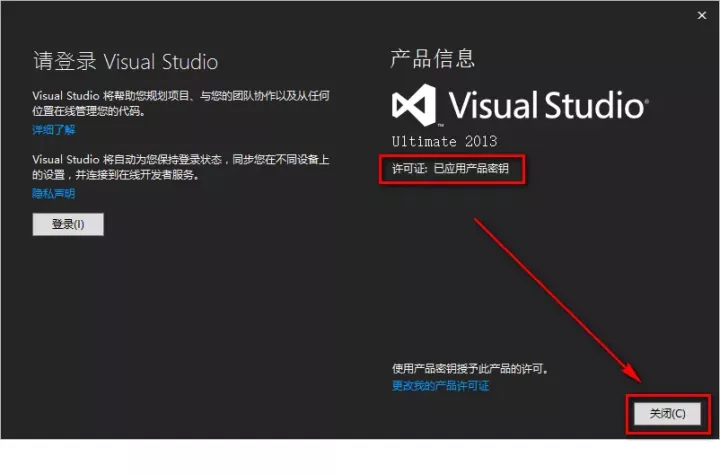Click the 请登录 Visual Studio heading
The image size is (720, 474).
(x=124, y=62)
